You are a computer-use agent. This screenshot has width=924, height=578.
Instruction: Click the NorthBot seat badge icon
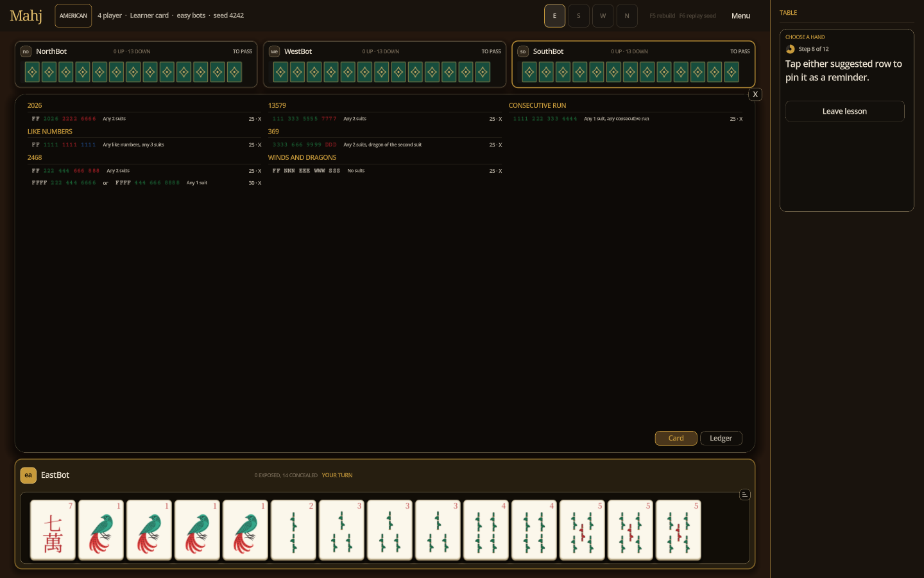pyautogui.click(x=26, y=51)
